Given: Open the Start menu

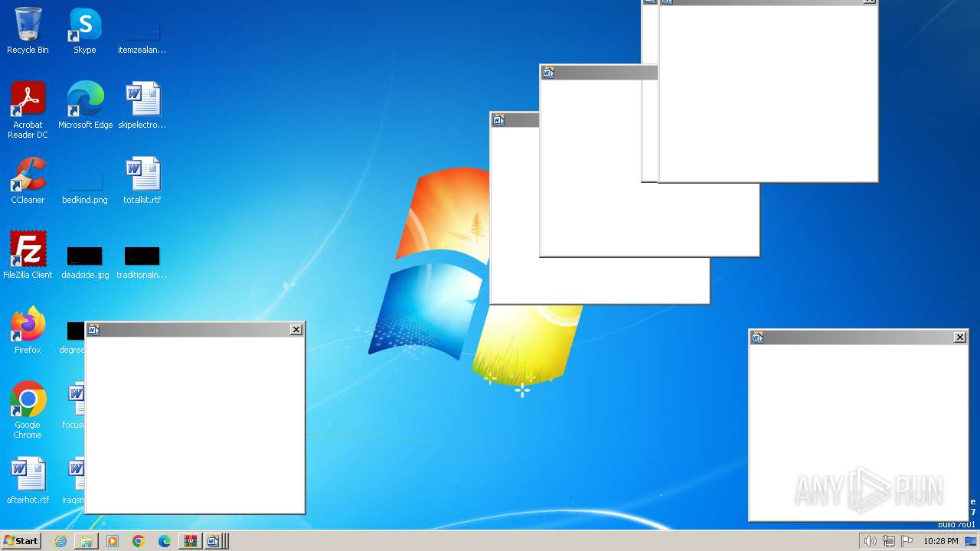Looking at the screenshot, I should pyautogui.click(x=21, y=540).
